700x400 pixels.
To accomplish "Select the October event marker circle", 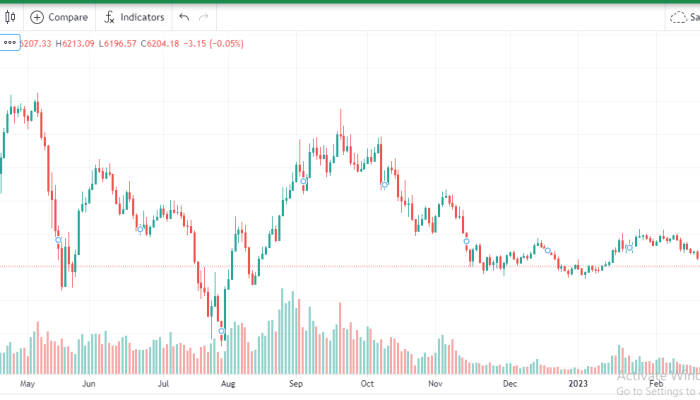I will 384,185.
